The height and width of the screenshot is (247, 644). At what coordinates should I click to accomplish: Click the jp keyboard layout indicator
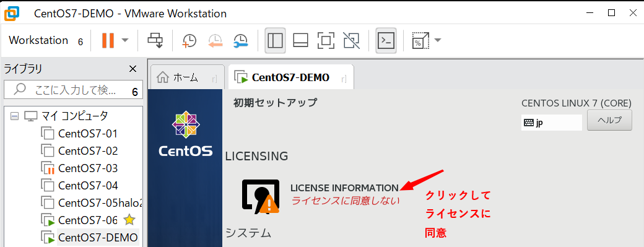(x=552, y=123)
